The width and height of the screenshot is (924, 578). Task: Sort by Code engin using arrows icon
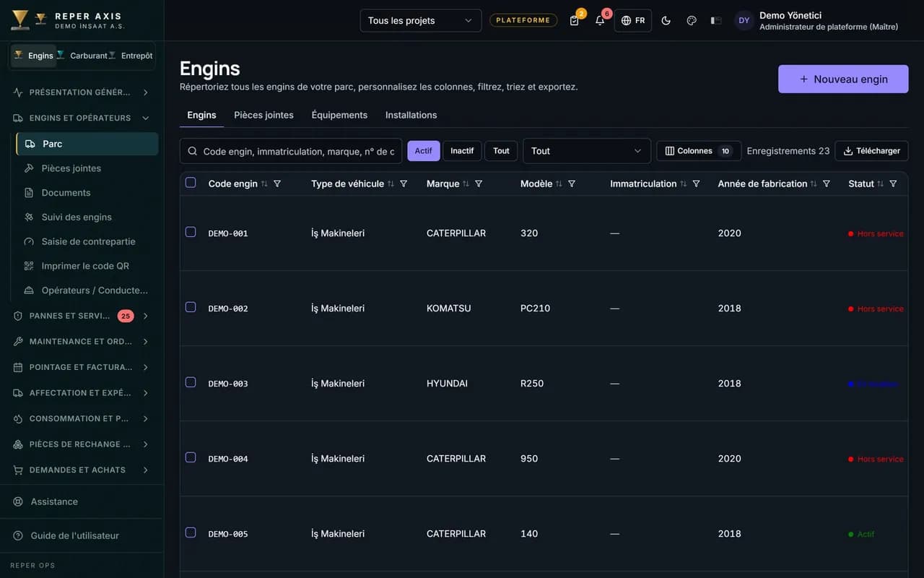[264, 184]
